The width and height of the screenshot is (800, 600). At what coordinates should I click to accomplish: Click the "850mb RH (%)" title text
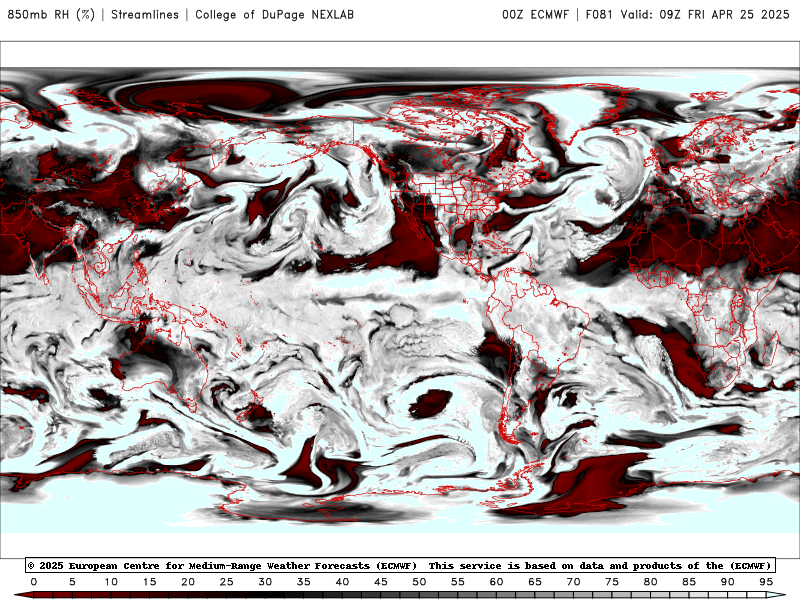pyautogui.click(x=51, y=15)
